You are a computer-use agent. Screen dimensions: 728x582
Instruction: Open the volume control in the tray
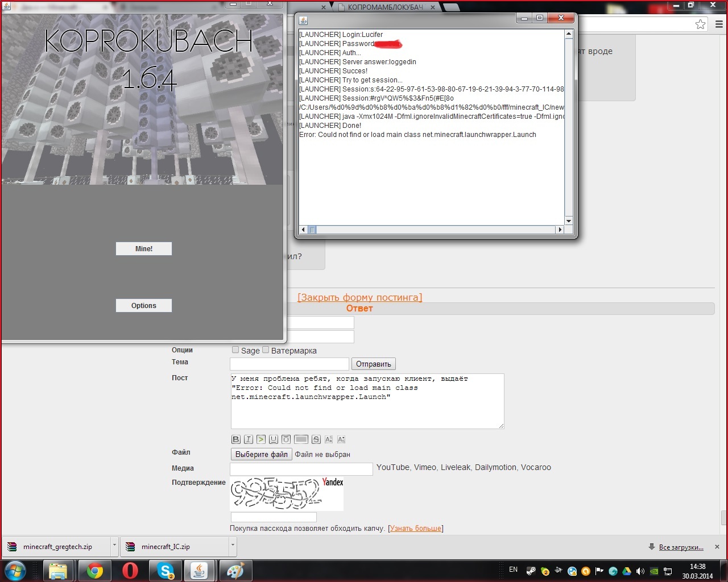[640, 571]
